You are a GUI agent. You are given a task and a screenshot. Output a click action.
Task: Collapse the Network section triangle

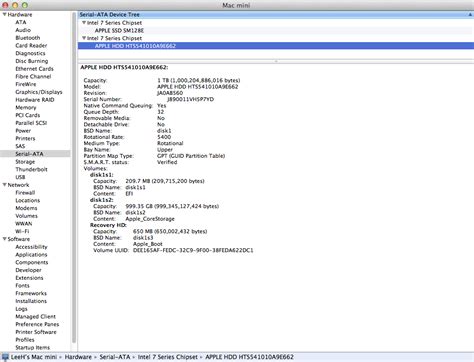[5, 185]
